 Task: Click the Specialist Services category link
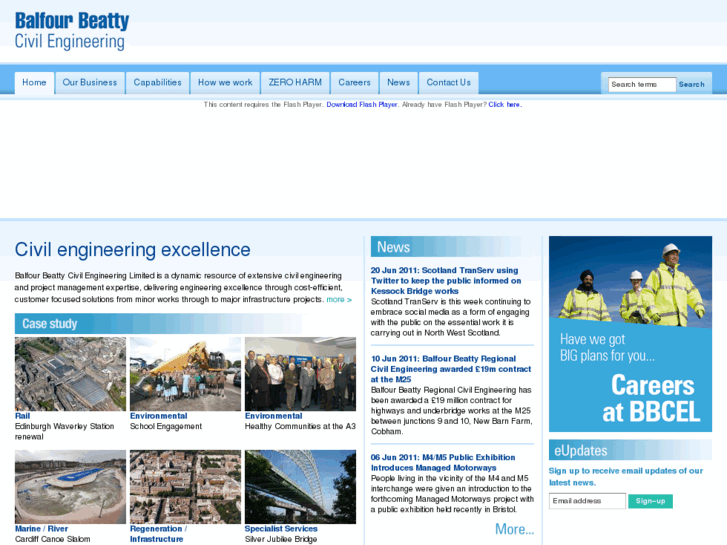coord(281,529)
